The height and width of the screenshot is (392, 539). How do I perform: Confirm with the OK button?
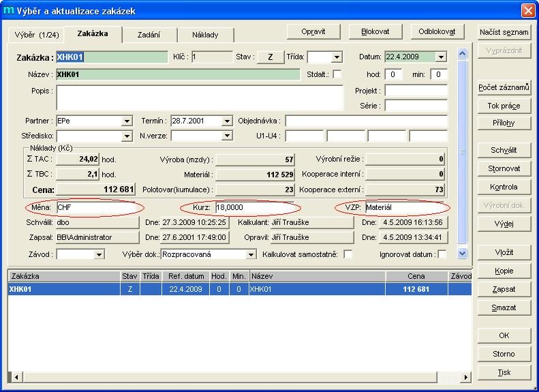pyautogui.click(x=504, y=335)
